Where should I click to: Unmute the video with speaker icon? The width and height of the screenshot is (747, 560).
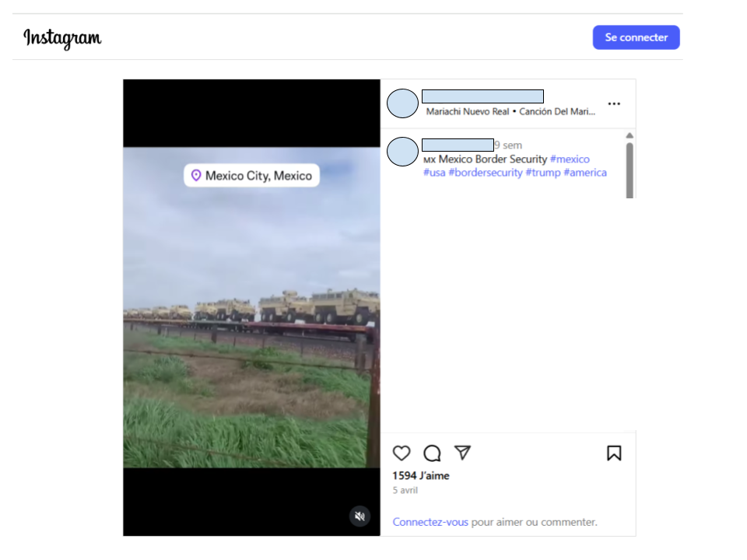[359, 516]
